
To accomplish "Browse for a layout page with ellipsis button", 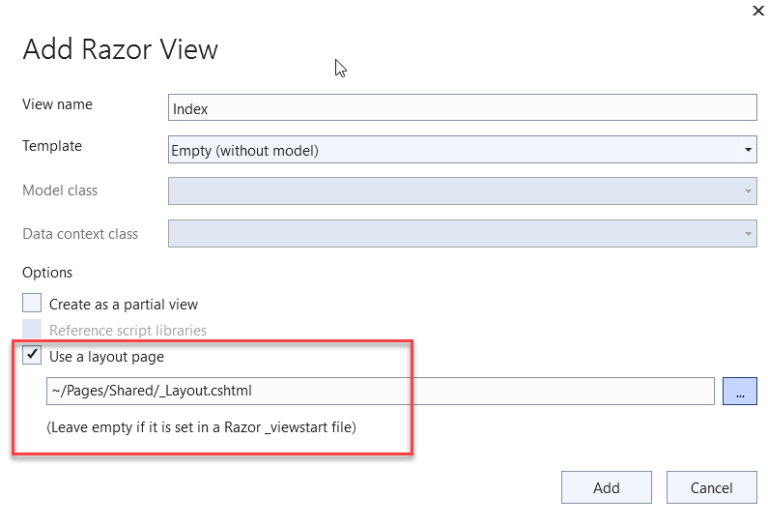I will (x=740, y=391).
